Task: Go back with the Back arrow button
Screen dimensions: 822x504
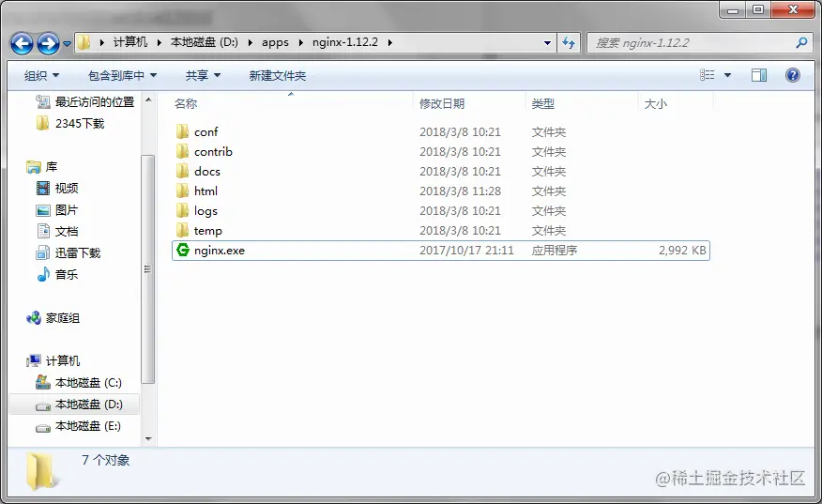Action: click(22, 43)
